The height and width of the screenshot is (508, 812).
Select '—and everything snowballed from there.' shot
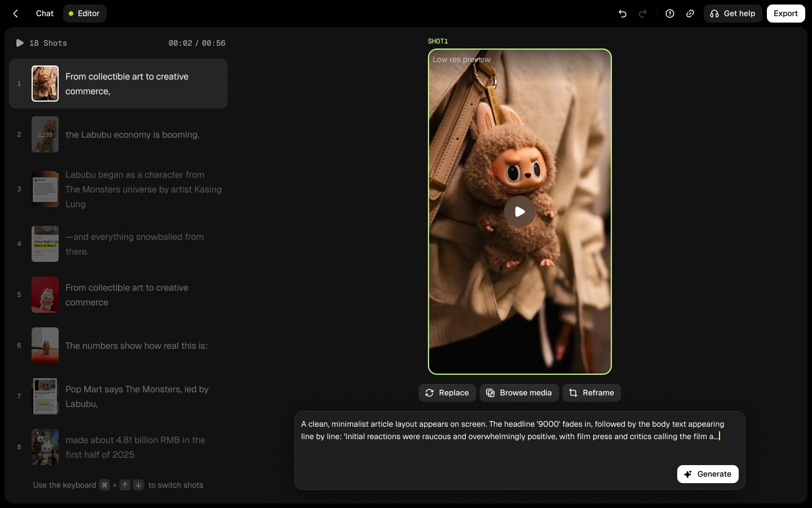click(135, 244)
